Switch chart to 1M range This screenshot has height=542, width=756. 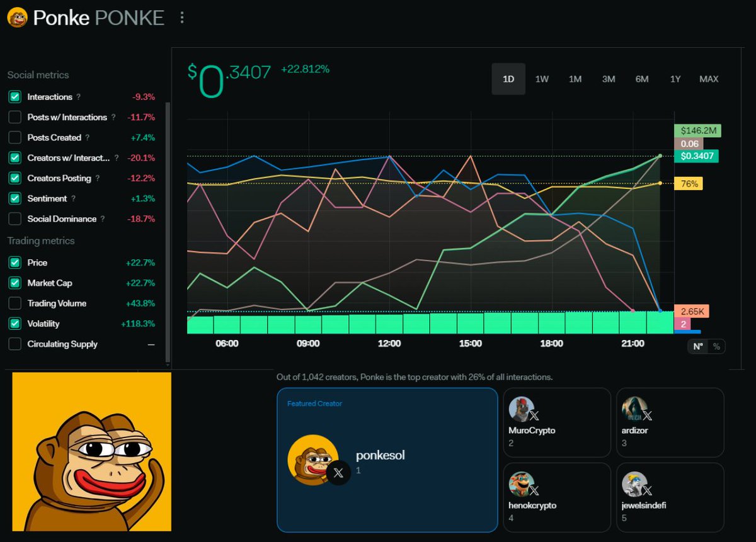(575, 79)
